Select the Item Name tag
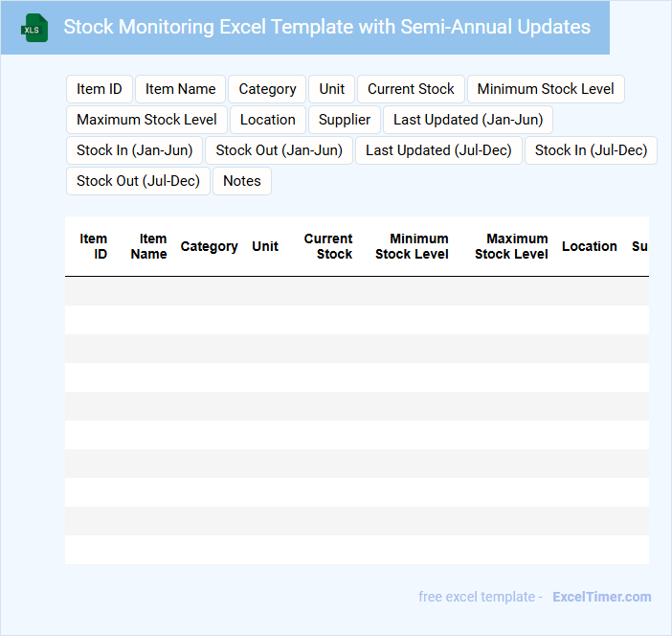The height and width of the screenshot is (636, 672). click(181, 89)
